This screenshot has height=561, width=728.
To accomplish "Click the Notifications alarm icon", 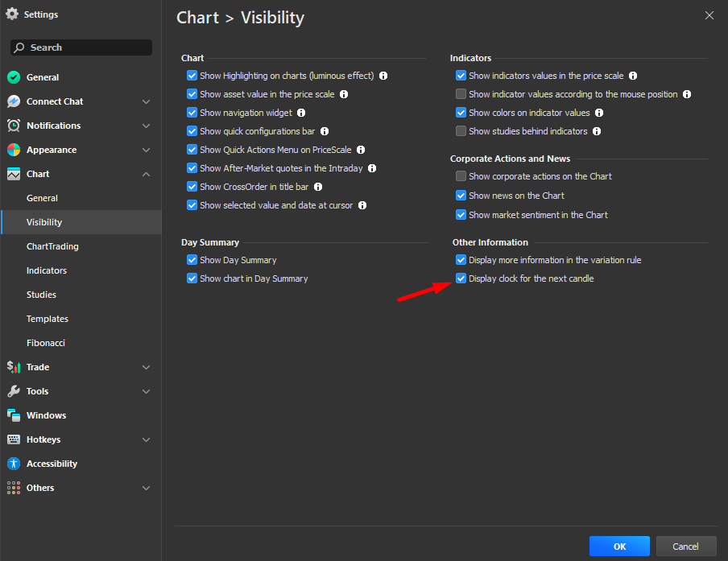I will pos(14,126).
